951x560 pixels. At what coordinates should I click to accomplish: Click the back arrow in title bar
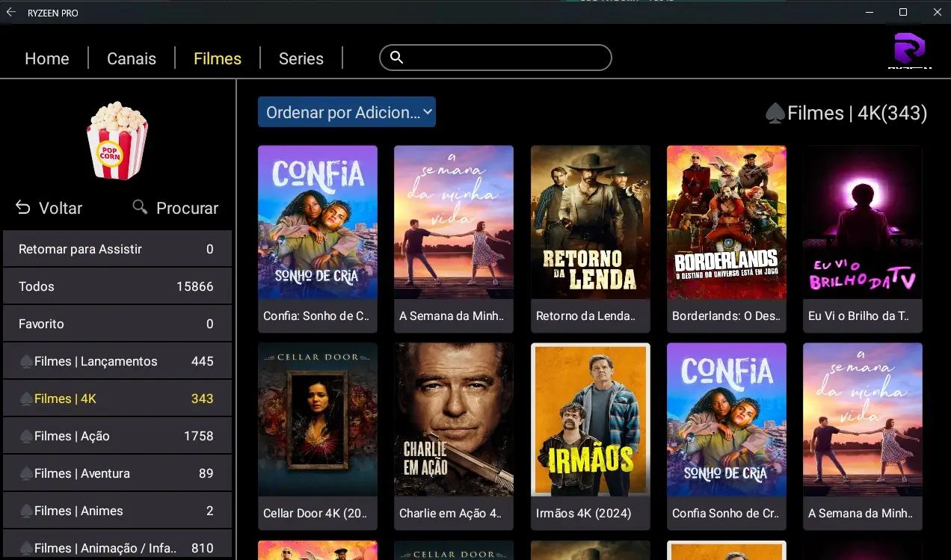11,12
